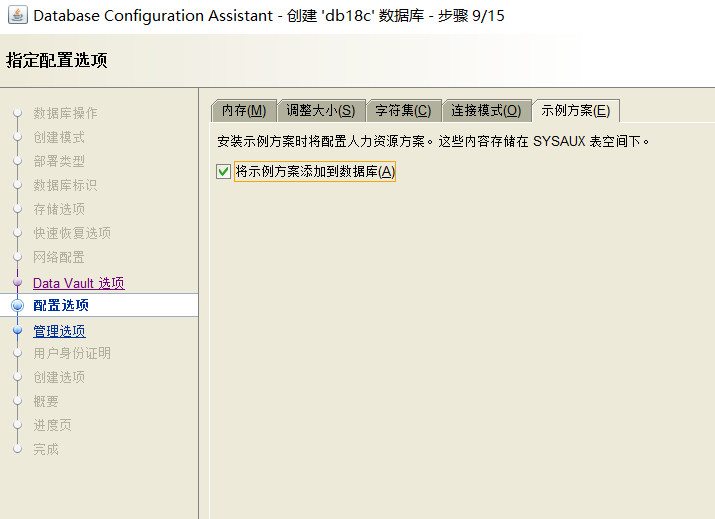Click the 创建模式 step in the sidebar
Viewport: 715px width, 519px height.
59,137
